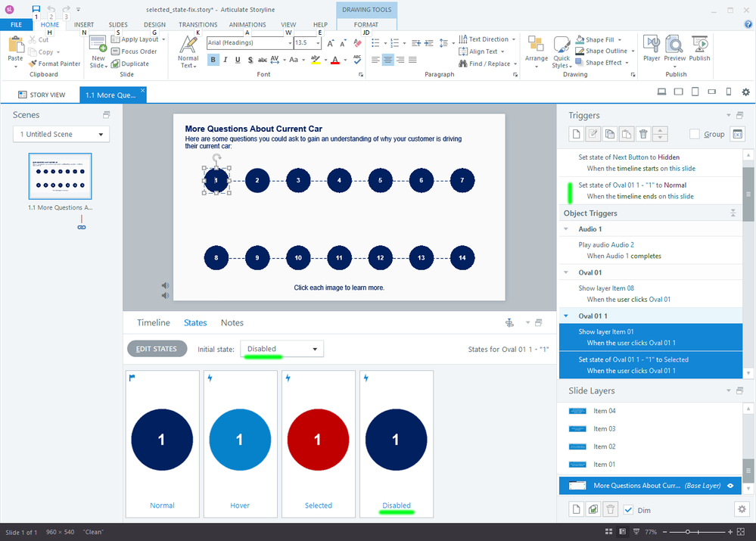
Task: Uncheck the Dim checkbox
Action: (x=629, y=509)
